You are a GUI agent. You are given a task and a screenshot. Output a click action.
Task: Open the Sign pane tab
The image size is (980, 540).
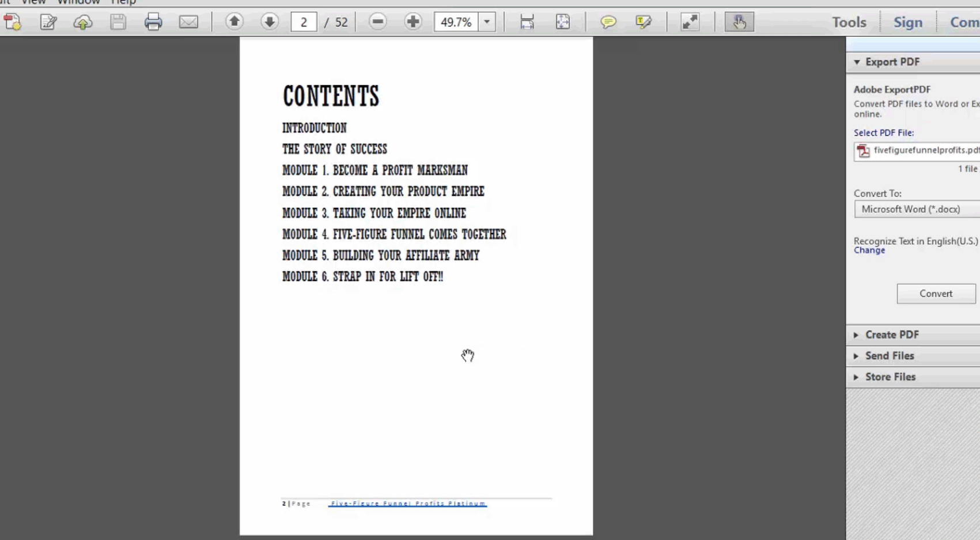[x=907, y=22]
